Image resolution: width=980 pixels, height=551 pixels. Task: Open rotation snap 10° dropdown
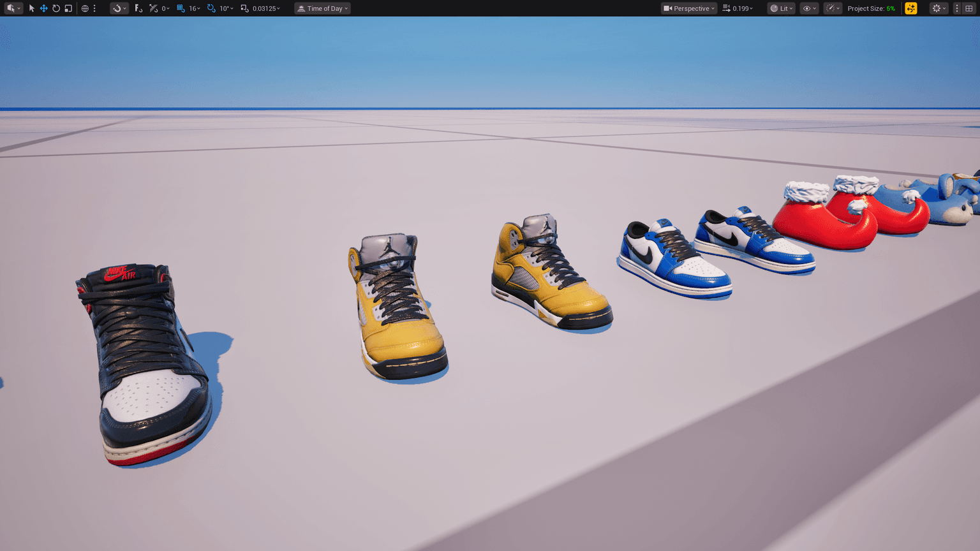[226, 8]
